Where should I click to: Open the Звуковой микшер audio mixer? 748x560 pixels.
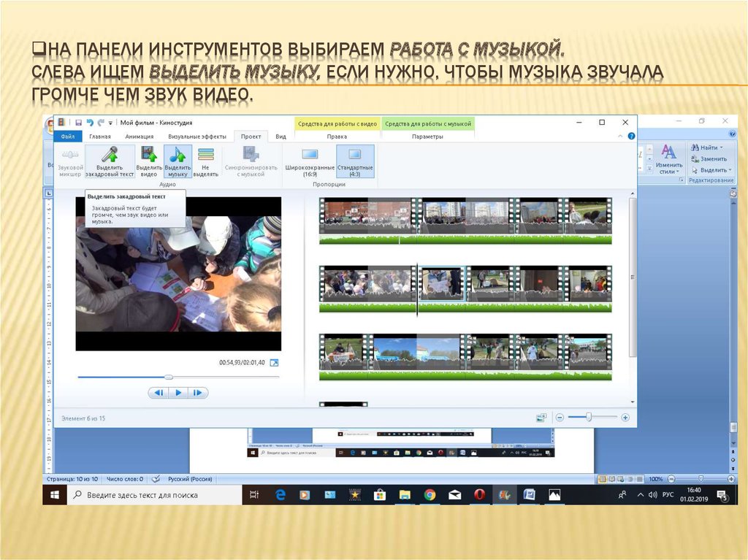click(70, 161)
